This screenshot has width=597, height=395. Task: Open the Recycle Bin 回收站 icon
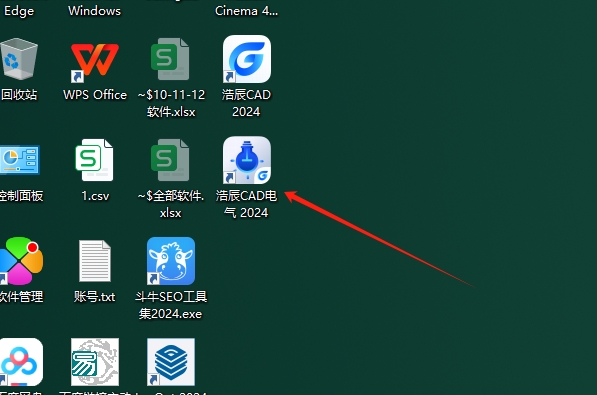[19, 59]
